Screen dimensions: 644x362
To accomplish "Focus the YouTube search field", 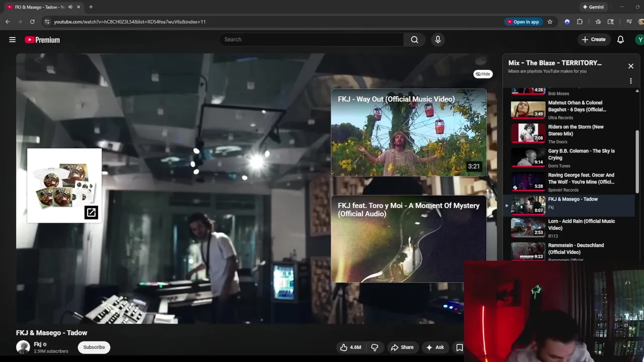I will click(x=311, y=39).
